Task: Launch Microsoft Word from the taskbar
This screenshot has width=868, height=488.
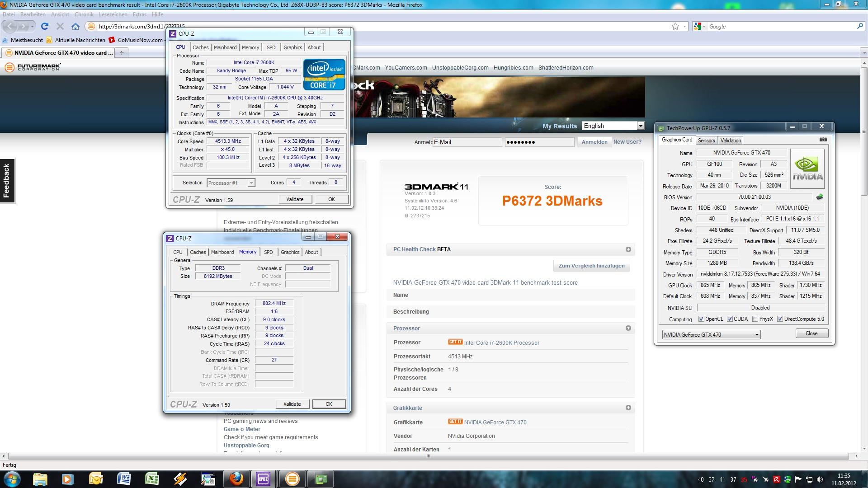Action: [x=124, y=479]
